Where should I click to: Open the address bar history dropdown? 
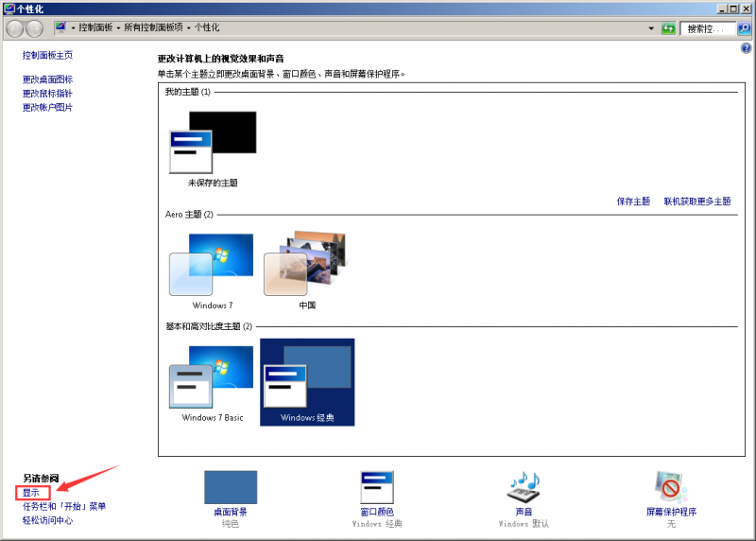651,28
